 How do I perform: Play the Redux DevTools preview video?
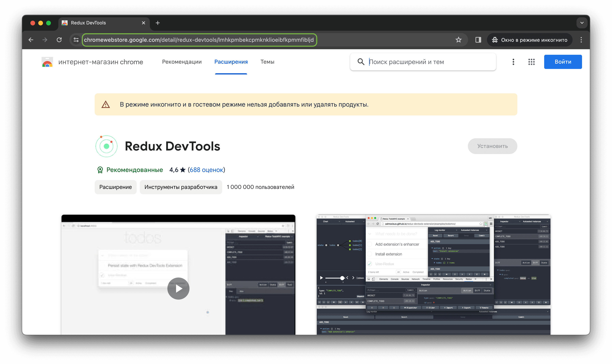178,288
